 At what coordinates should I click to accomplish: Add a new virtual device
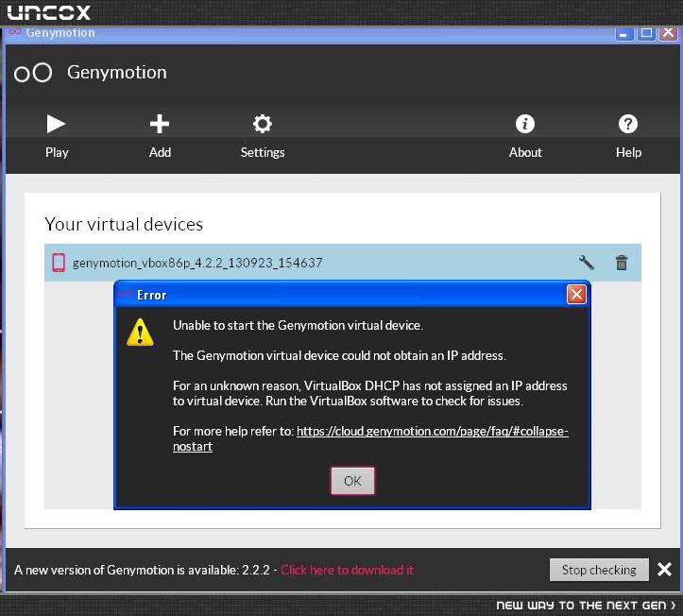point(160,136)
